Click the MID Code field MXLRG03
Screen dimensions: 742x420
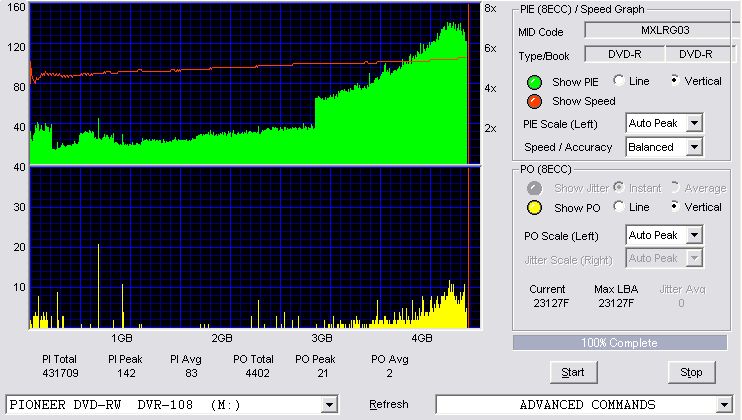pos(663,30)
